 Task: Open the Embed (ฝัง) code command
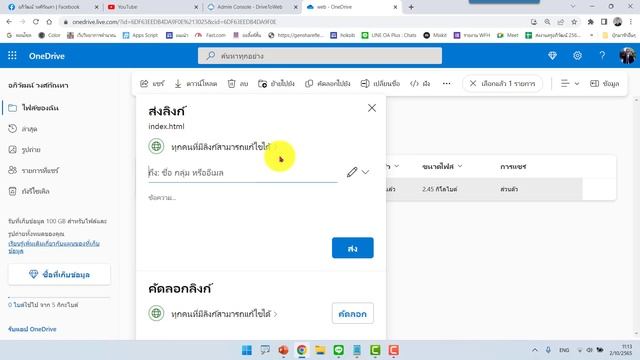tap(420, 84)
